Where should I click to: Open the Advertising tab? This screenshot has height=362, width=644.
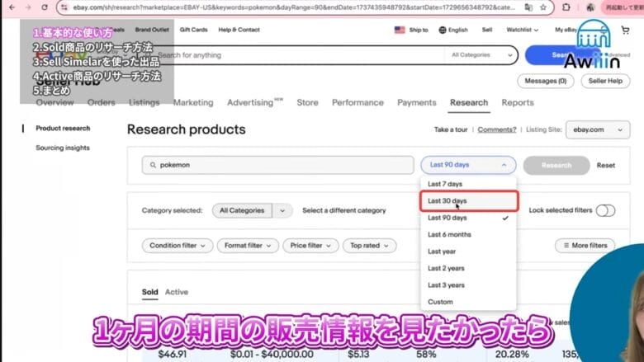coord(254,102)
